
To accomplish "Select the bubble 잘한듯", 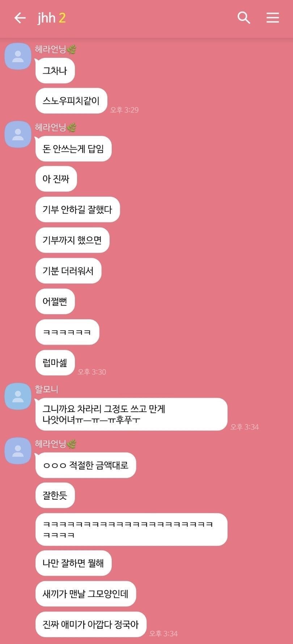I will pyautogui.click(x=55, y=495).
